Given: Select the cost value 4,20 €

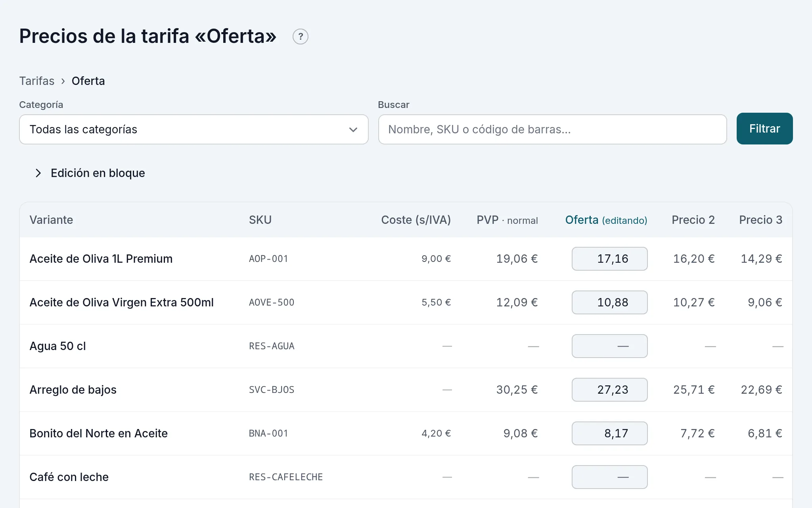Looking at the screenshot, I should point(436,433).
